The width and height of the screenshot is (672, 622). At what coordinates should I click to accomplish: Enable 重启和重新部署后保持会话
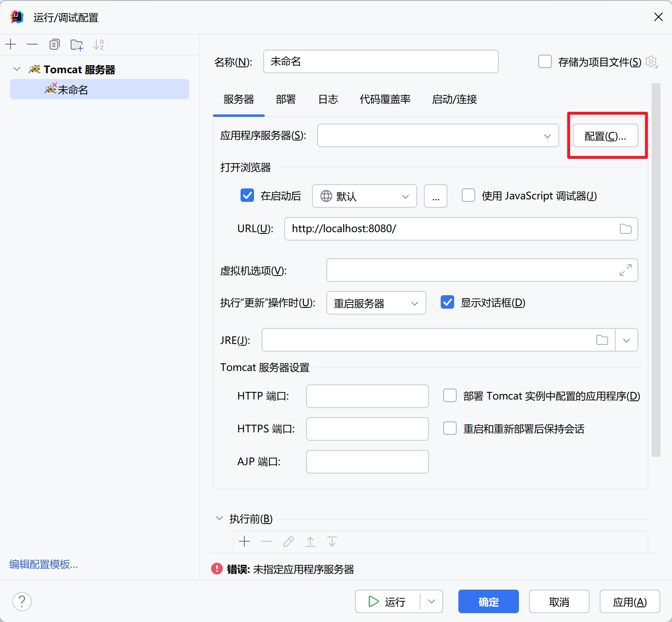click(x=450, y=428)
